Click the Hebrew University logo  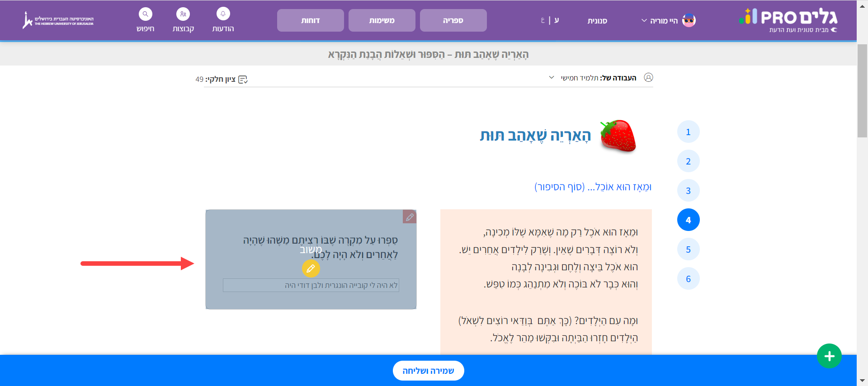(58, 20)
